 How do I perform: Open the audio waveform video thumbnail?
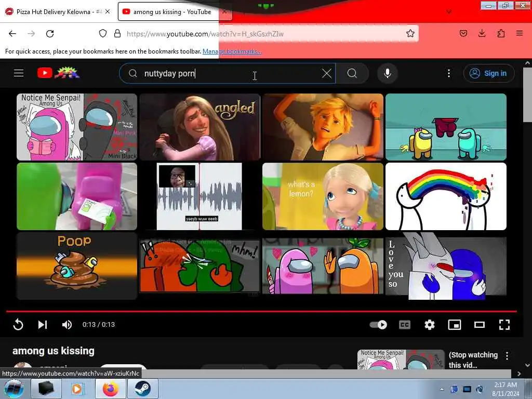pos(200,196)
